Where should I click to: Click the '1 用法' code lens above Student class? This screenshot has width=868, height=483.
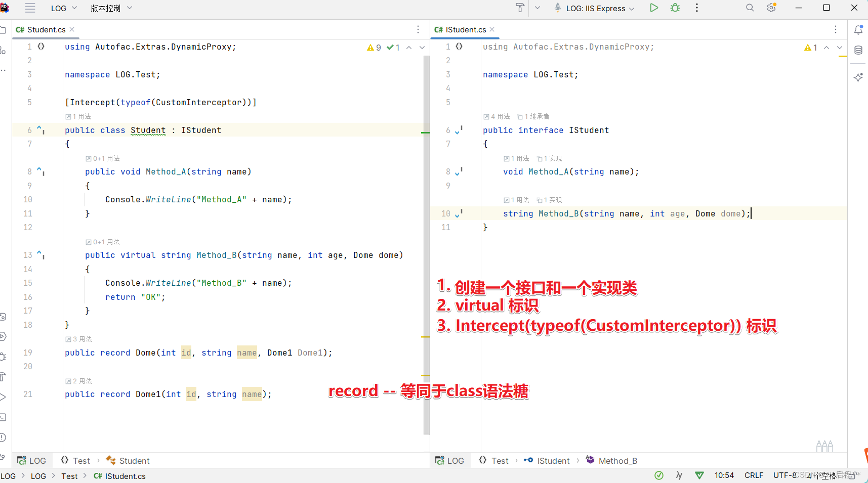78,116
